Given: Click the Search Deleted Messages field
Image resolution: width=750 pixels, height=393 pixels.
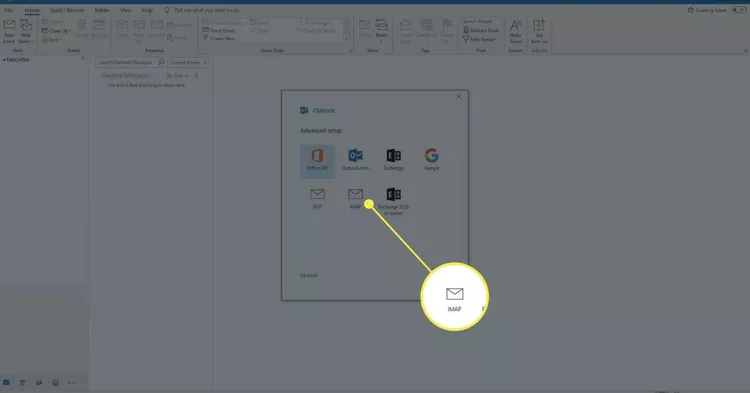Looking at the screenshot, I should [126, 62].
